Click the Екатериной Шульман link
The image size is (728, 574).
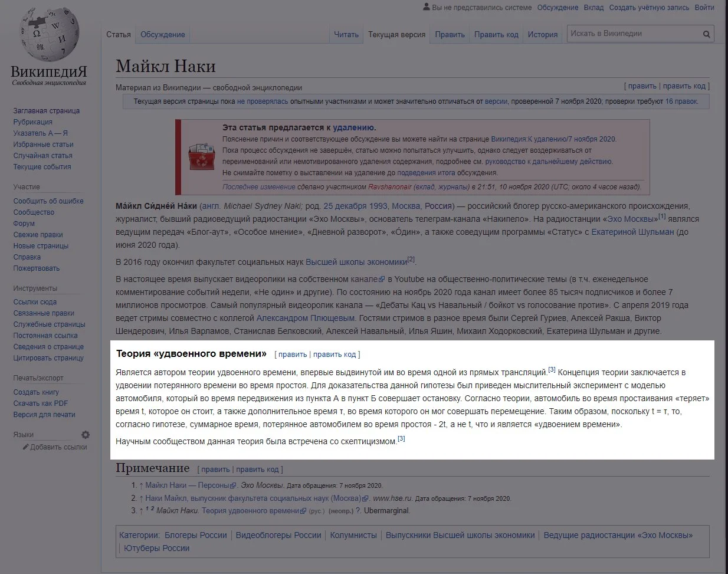(632, 232)
